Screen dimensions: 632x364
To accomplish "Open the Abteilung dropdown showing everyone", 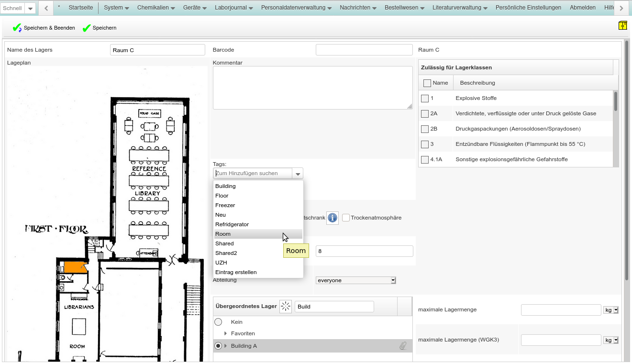I will click(356, 280).
